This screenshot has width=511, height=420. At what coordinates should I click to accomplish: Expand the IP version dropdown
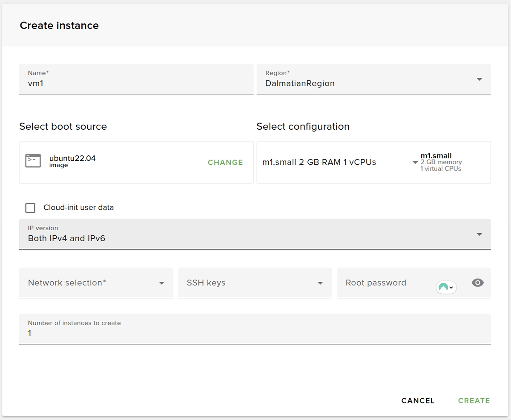point(255,234)
